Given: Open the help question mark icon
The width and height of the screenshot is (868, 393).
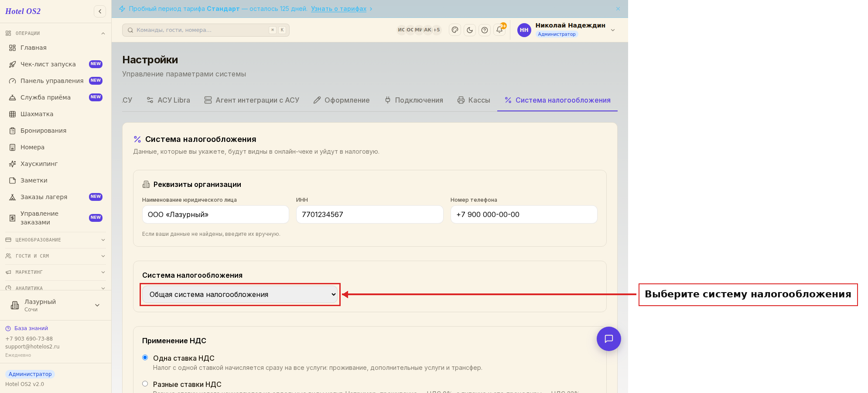Looking at the screenshot, I should (485, 30).
